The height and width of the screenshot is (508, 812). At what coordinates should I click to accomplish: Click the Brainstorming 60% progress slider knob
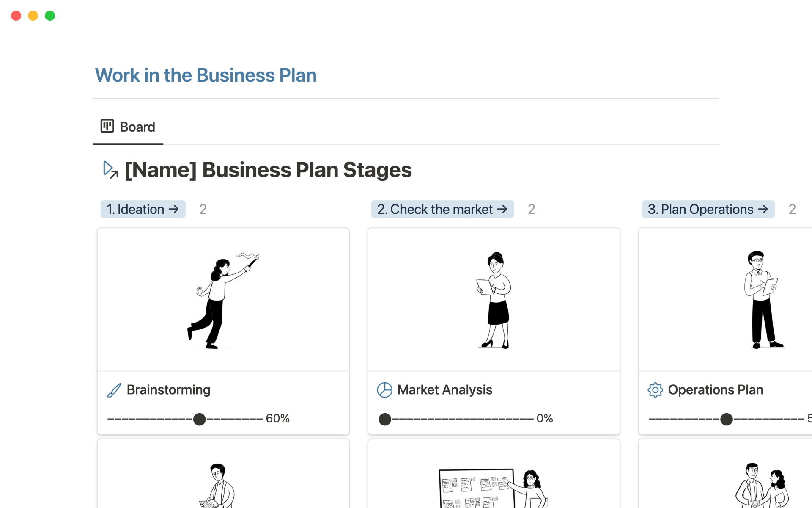(x=199, y=419)
